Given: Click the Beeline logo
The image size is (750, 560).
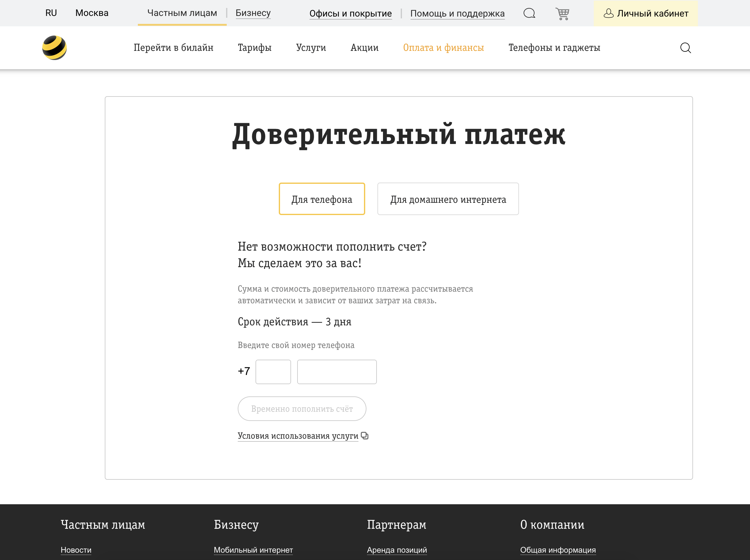Looking at the screenshot, I should [55, 48].
